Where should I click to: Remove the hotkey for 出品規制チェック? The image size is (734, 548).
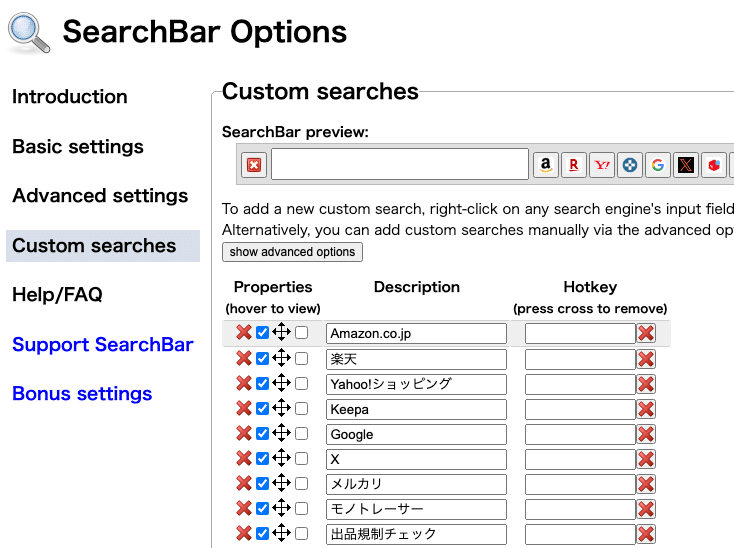(646, 534)
